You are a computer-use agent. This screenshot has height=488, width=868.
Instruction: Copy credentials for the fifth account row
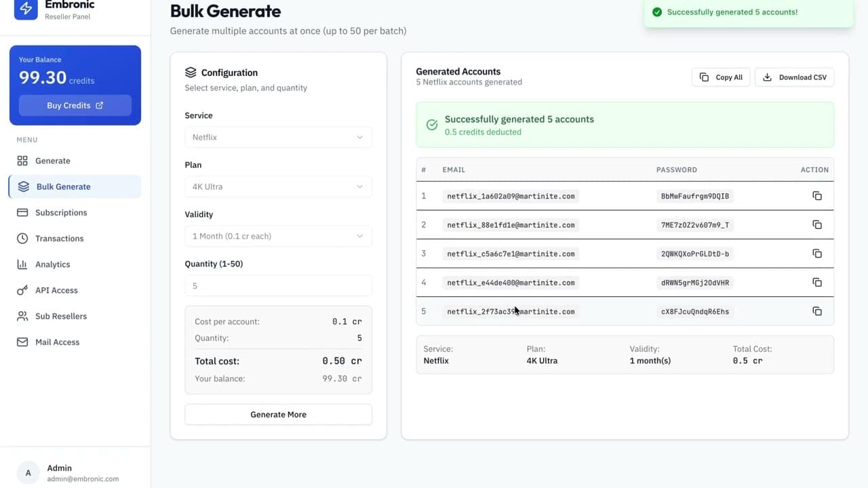coord(816,311)
